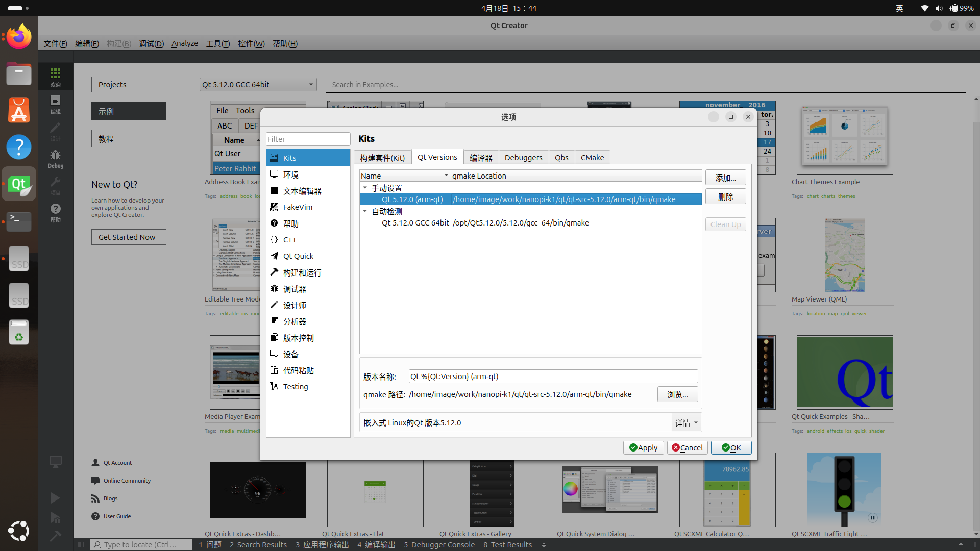Image resolution: width=980 pixels, height=551 pixels.
Task: Open the Analyze menu
Action: pyautogui.click(x=184, y=44)
